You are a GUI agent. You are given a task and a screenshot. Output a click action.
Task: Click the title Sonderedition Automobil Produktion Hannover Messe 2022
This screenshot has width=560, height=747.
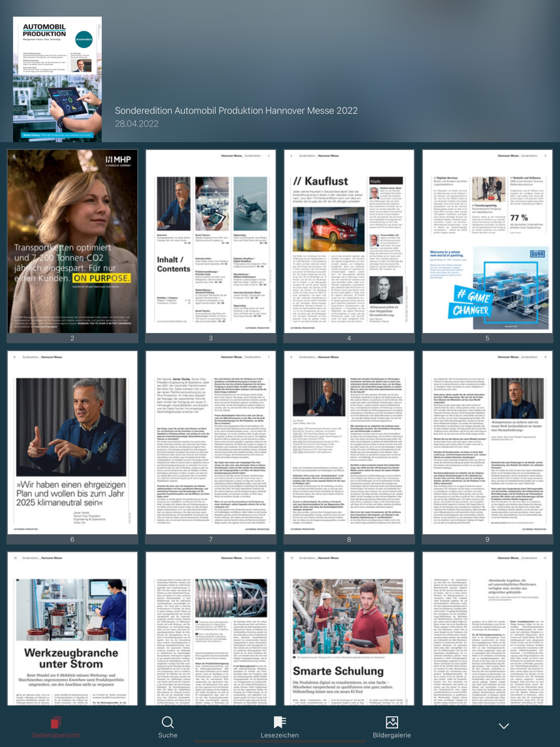pyautogui.click(x=236, y=111)
